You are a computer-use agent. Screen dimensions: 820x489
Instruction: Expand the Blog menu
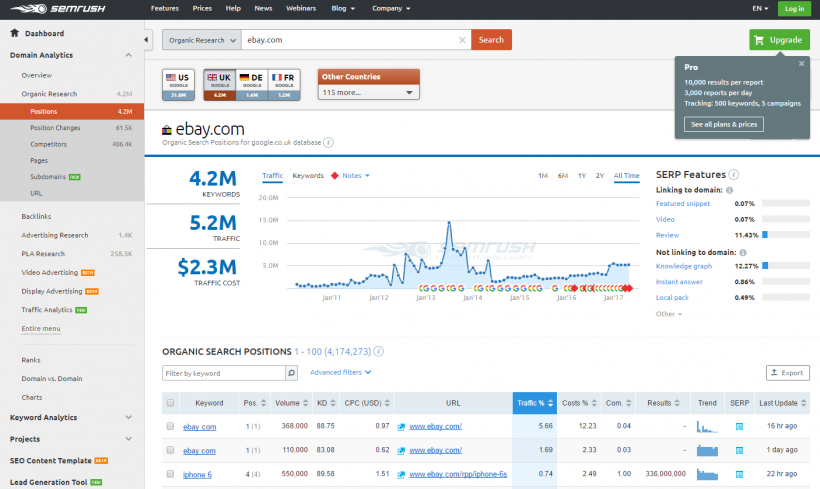click(343, 8)
